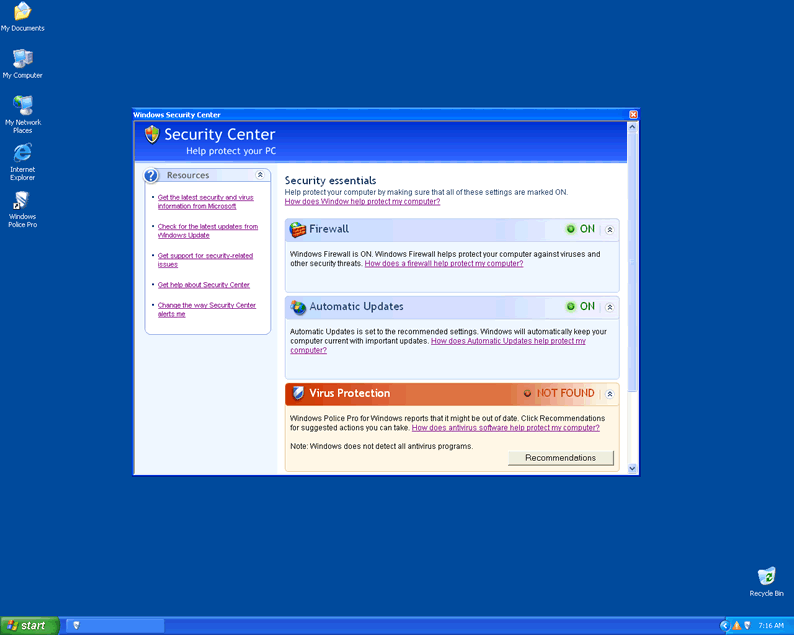Open My Network Places icon
The image size is (794, 635).
pos(22,106)
